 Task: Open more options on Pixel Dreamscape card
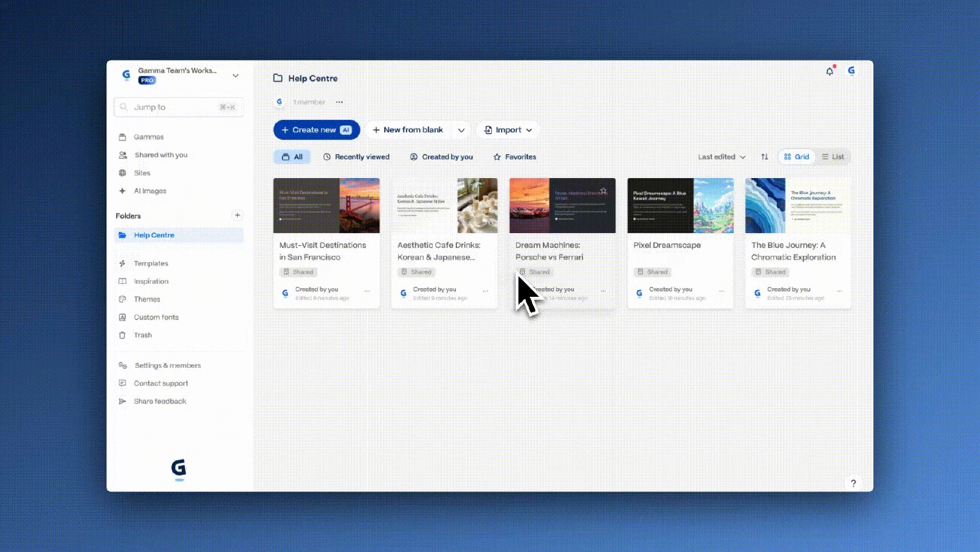click(x=722, y=291)
